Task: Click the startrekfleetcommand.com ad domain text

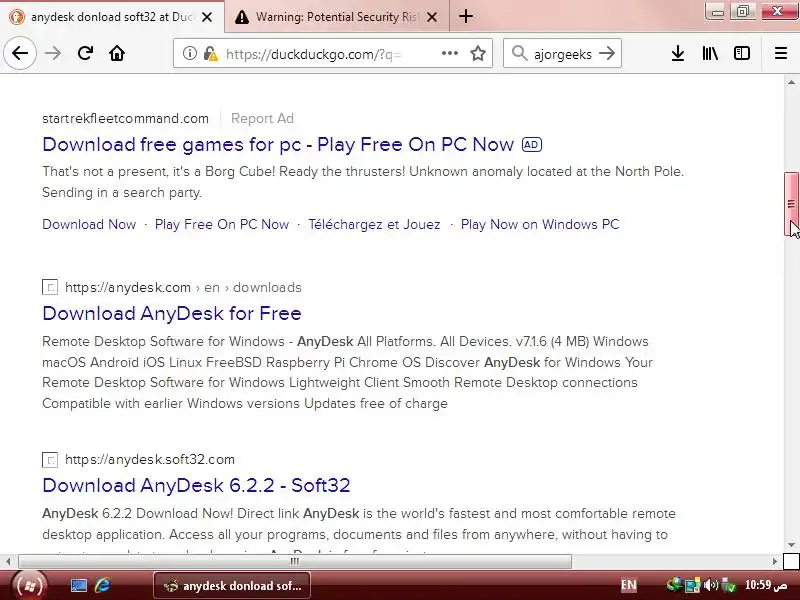Action: pyautogui.click(x=126, y=118)
